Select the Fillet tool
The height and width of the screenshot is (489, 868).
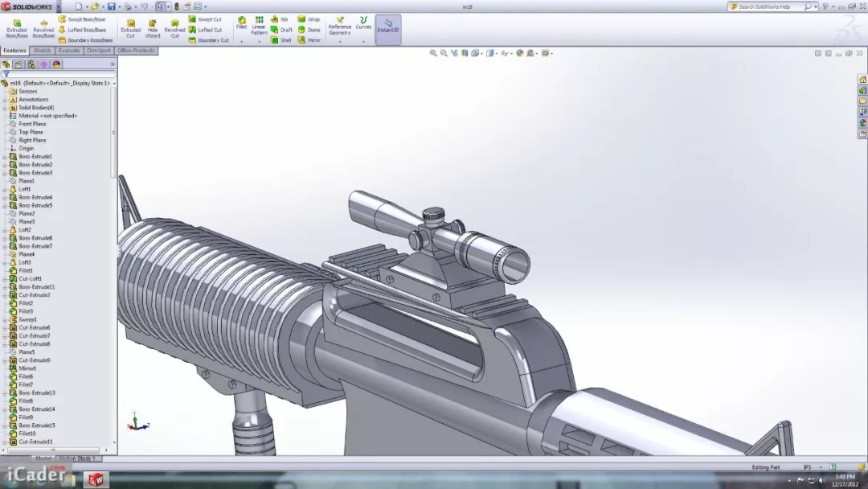click(240, 24)
